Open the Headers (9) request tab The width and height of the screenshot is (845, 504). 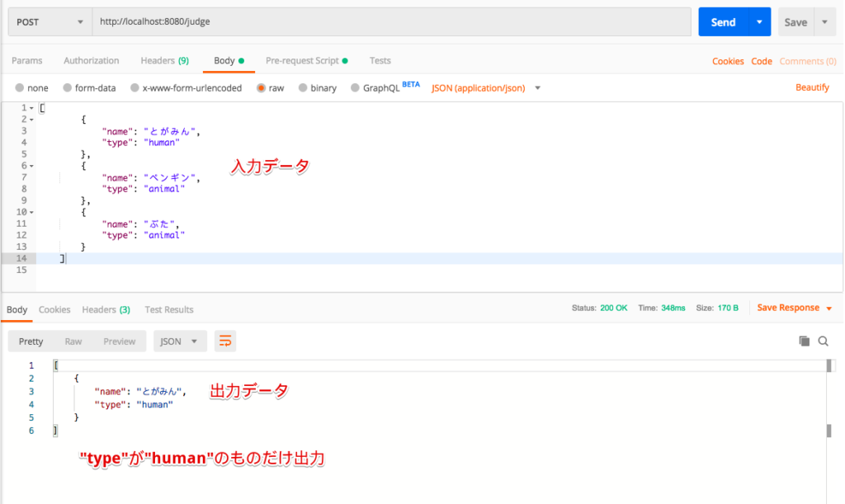(164, 60)
